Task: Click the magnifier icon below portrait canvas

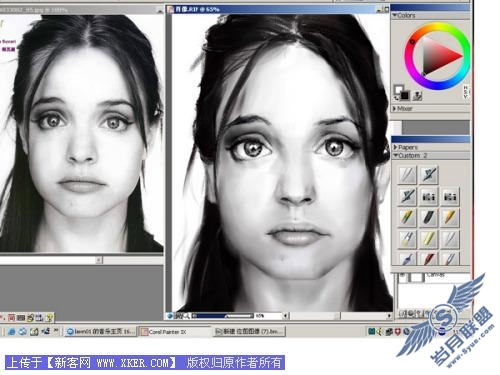Action: 187,316
